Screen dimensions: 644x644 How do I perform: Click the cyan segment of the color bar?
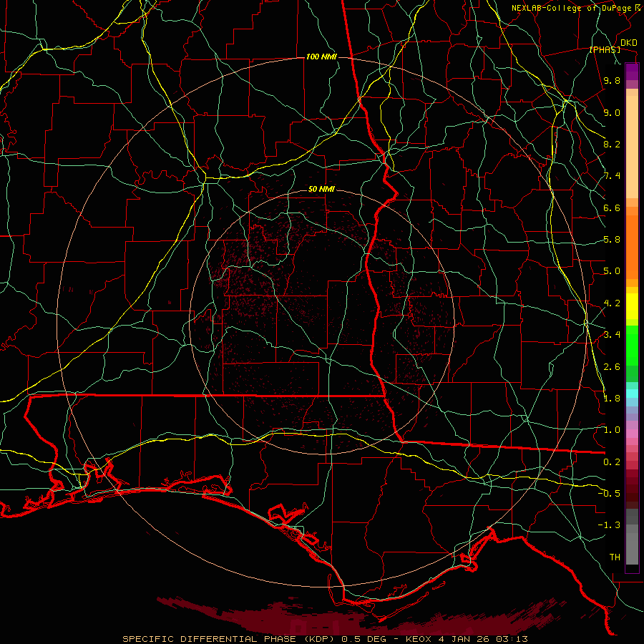pyautogui.click(x=632, y=393)
